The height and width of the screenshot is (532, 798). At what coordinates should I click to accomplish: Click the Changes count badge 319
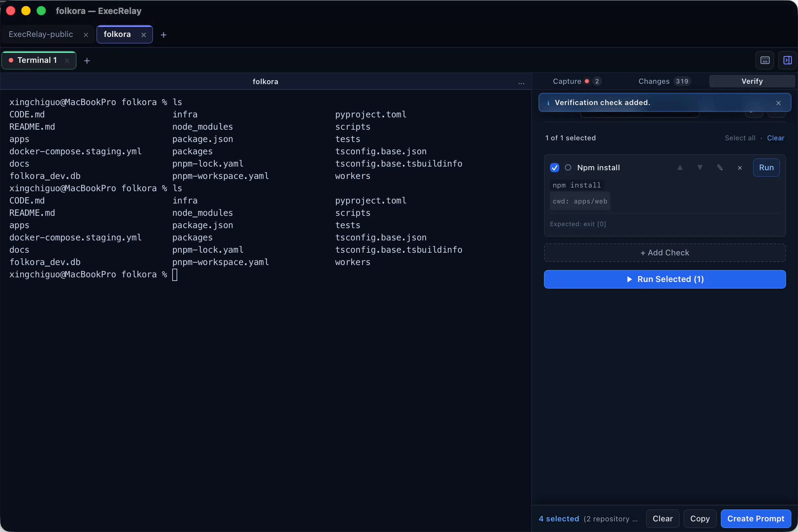tap(682, 81)
